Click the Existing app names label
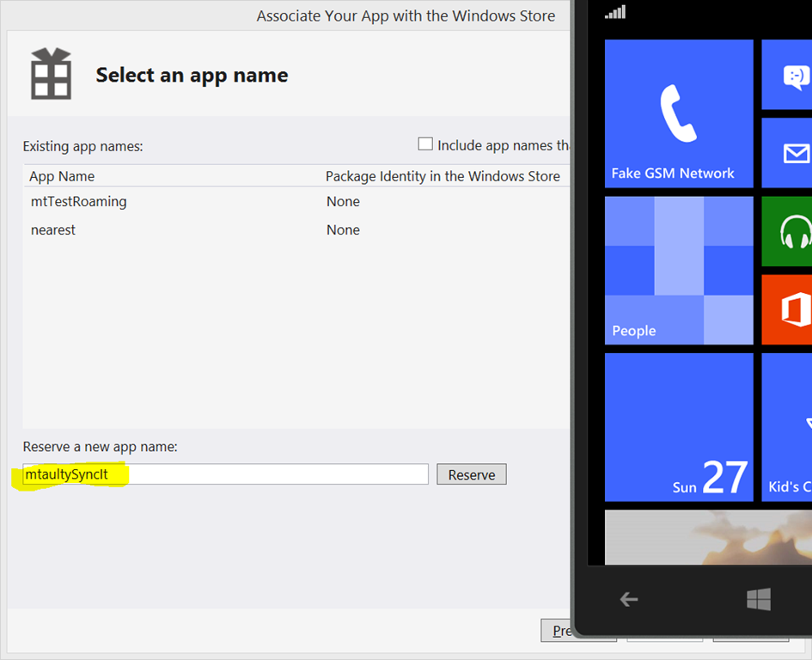Viewport: 812px width, 660px height. tap(82, 147)
